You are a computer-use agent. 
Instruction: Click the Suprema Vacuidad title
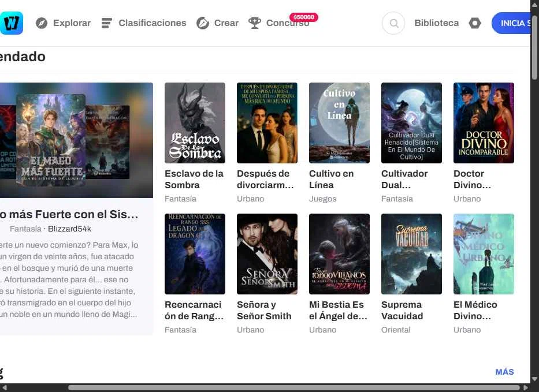coord(402,310)
